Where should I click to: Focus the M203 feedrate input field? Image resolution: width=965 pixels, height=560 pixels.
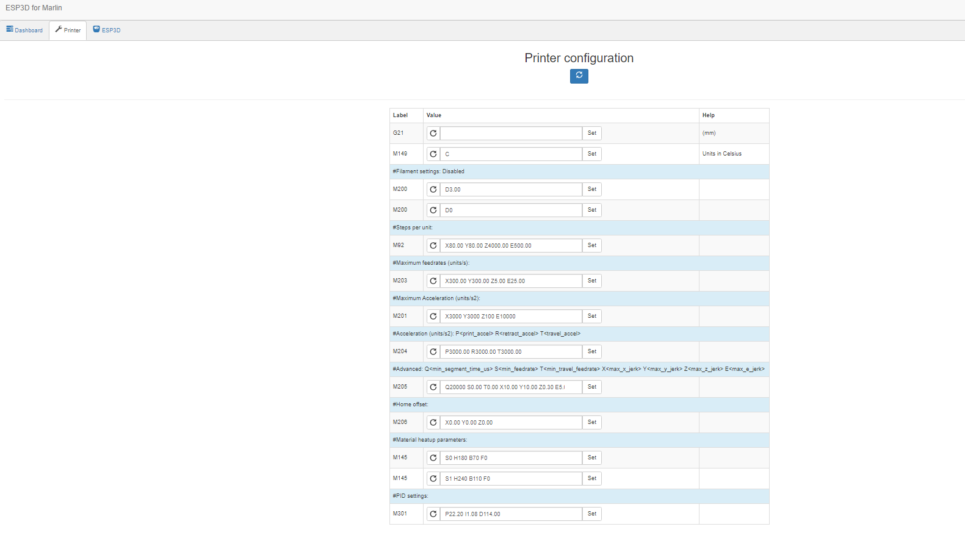(x=511, y=281)
